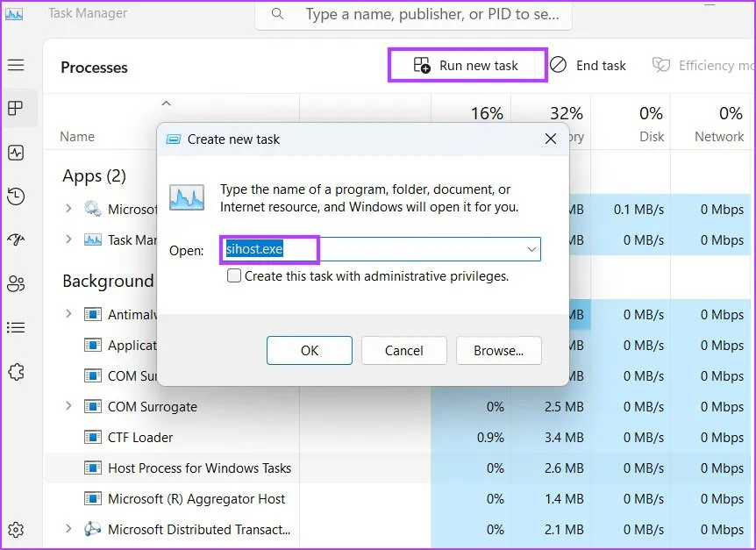Open the Details list sidebar icon
756x550 pixels.
[15, 327]
